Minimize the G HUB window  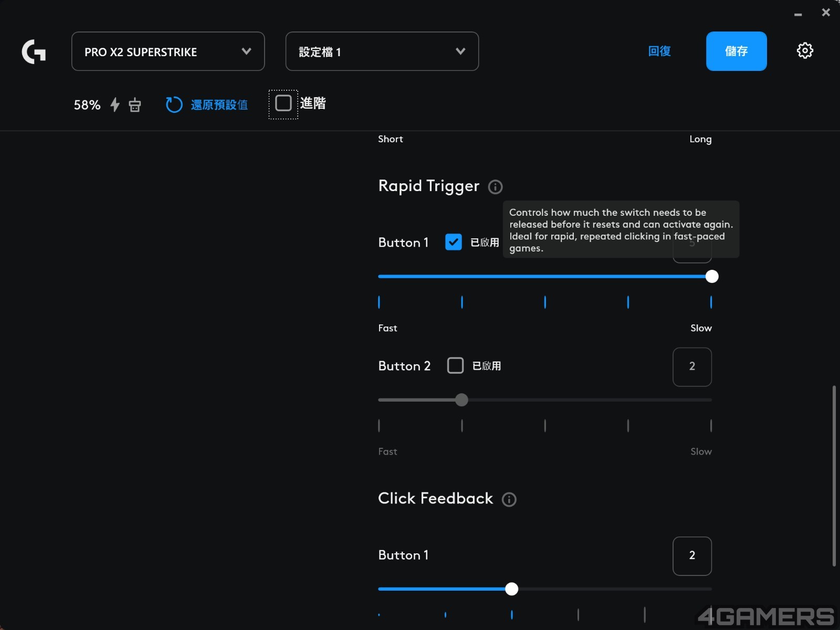click(798, 14)
